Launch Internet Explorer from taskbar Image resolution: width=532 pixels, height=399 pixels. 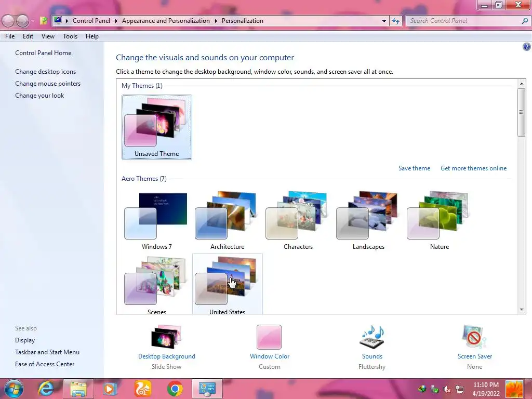(x=46, y=389)
